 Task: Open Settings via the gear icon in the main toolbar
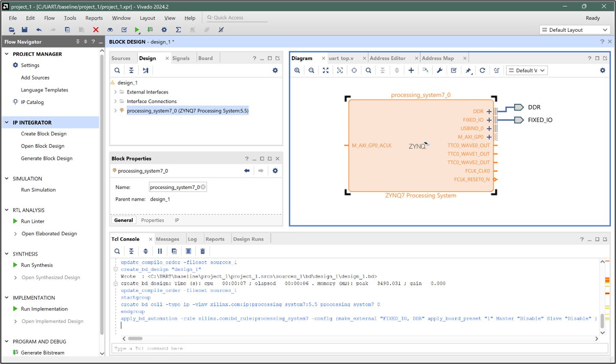click(x=164, y=30)
